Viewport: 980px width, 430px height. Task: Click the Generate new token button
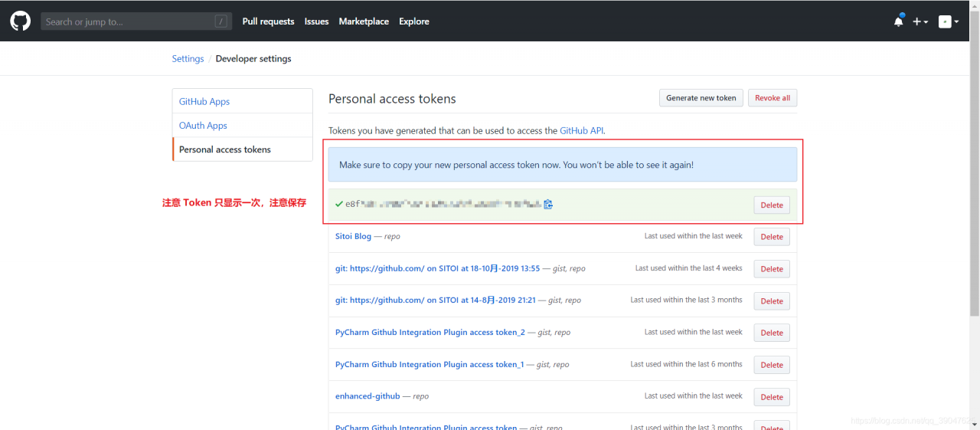click(x=701, y=98)
